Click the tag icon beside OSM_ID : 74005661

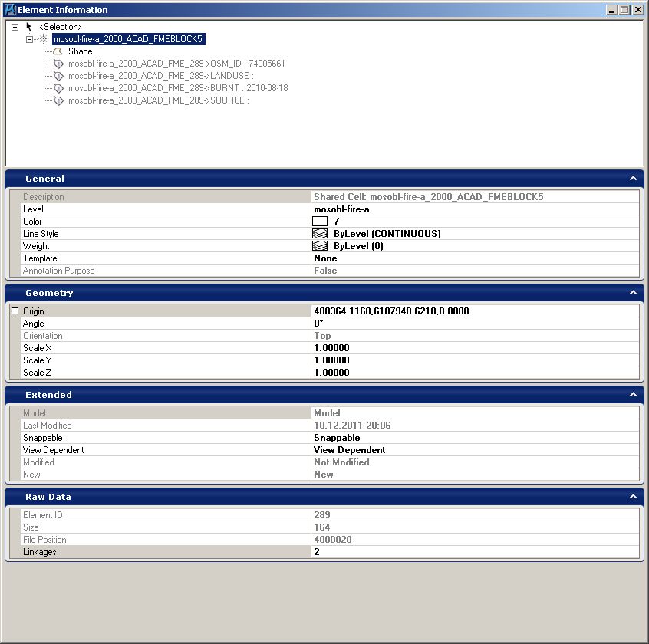pyautogui.click(x=58, y=64)
